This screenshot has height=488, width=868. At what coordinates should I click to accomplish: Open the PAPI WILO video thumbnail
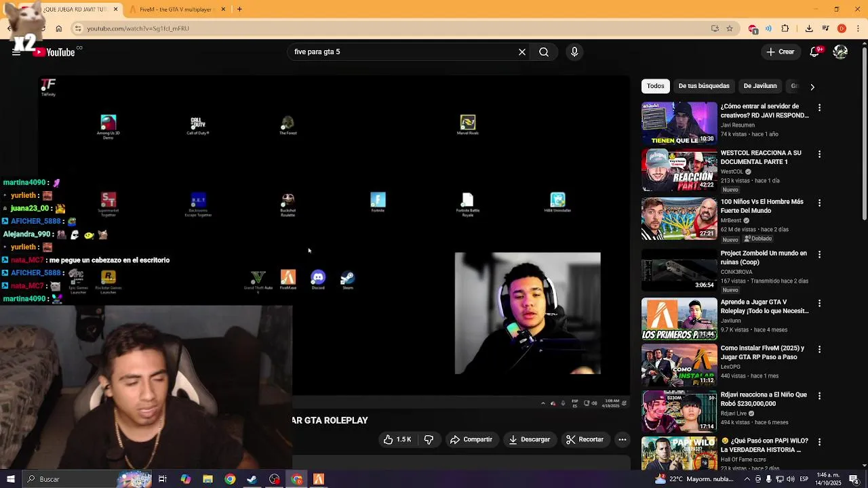(679, 453)
